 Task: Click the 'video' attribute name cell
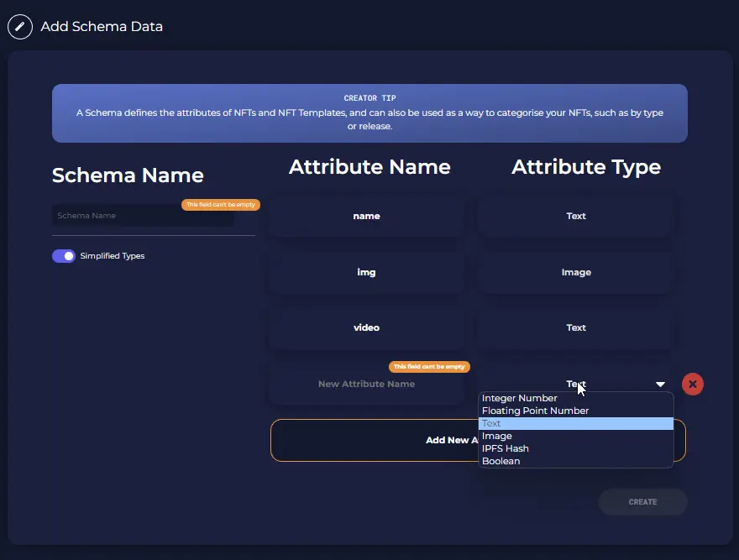pos(367,327)
